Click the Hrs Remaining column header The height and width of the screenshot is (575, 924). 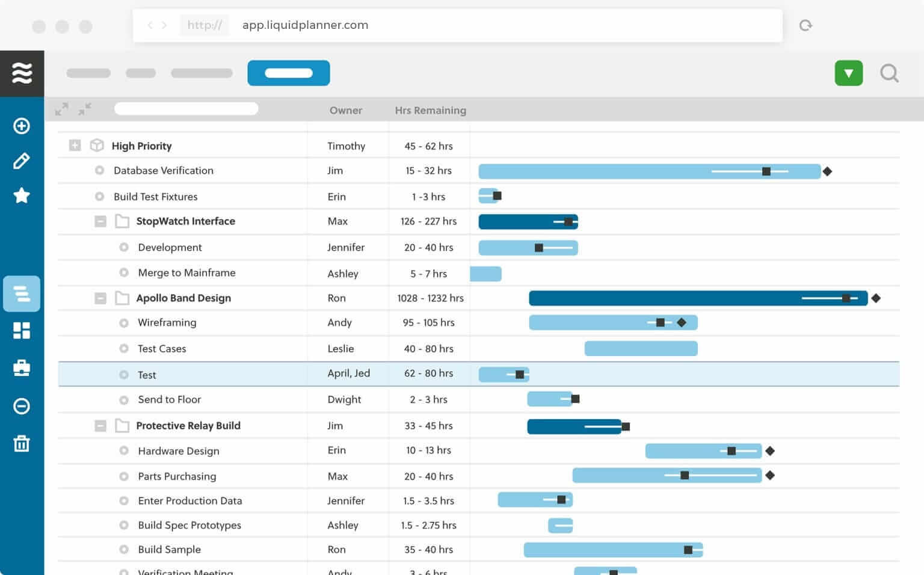[x=430, y=110]
